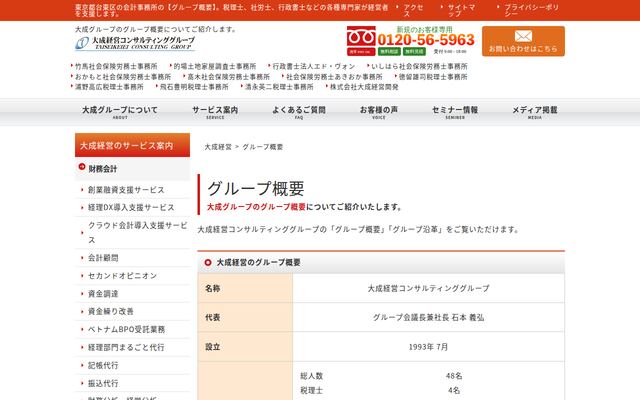
Task: Click the free-dial phone logo icon
Action: [361, 37]
